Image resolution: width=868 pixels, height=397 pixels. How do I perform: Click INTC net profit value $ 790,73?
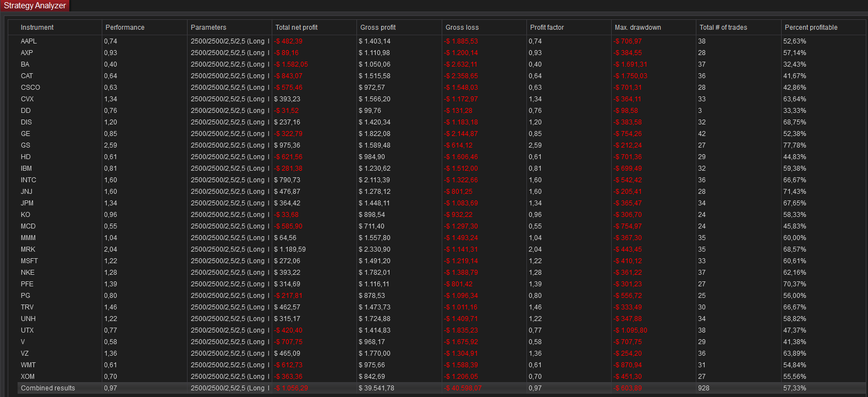coord(287,180)
